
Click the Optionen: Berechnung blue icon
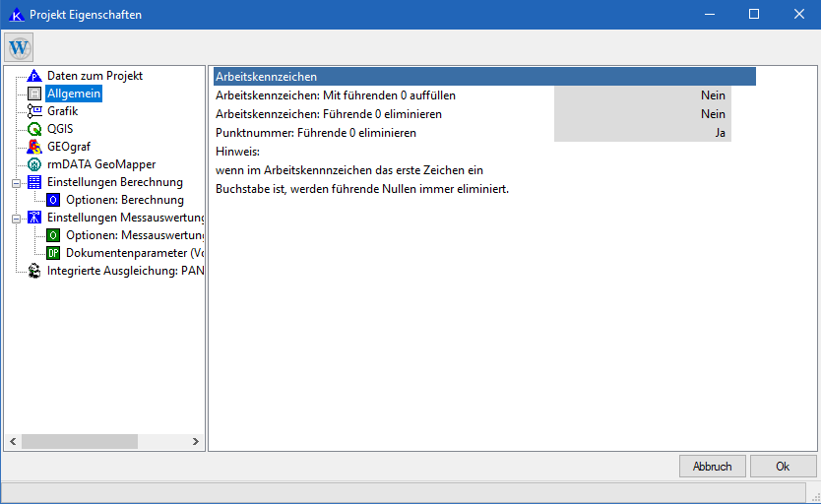pos(53,200)
